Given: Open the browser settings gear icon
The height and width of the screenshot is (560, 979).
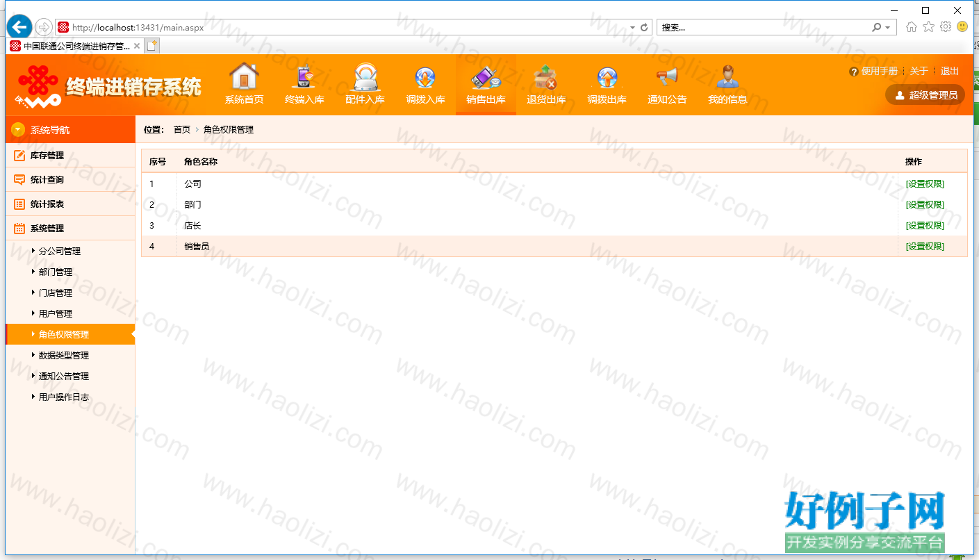Looking at the screenshot, I should (x=945, y=27).
